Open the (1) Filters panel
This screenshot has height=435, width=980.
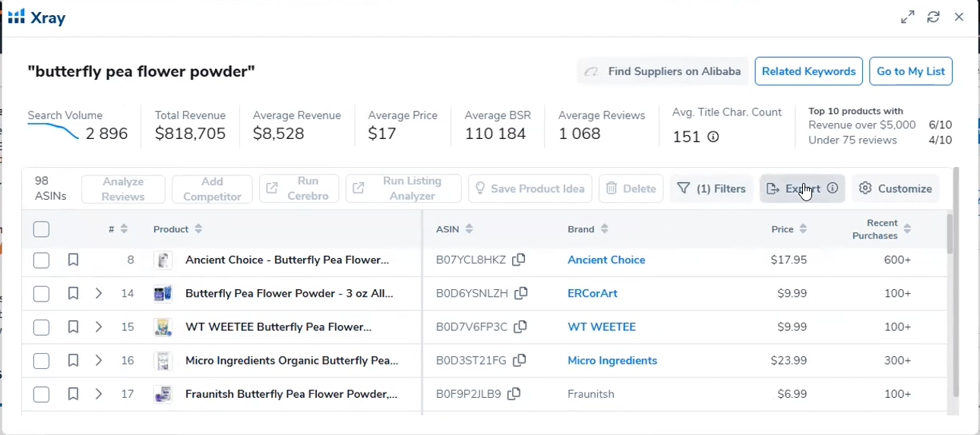coord(711,189)
